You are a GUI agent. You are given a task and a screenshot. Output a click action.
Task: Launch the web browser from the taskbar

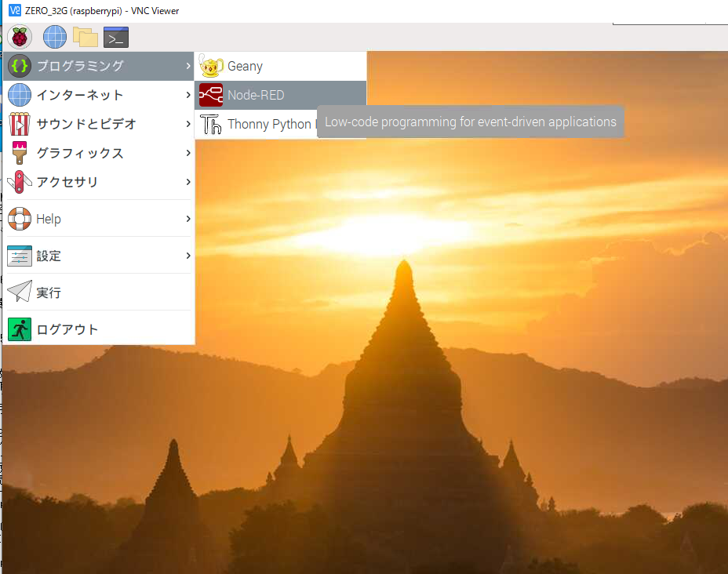point(53,37)
